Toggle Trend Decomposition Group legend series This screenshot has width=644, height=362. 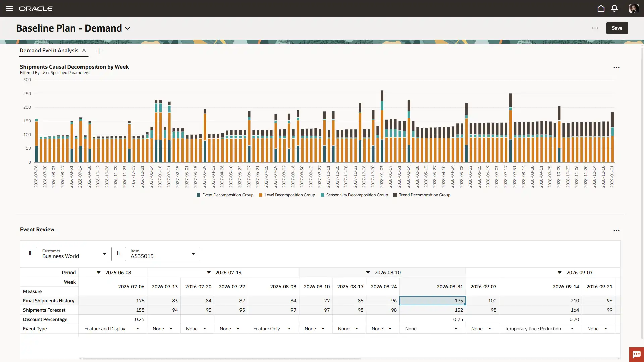coord(425,195)
